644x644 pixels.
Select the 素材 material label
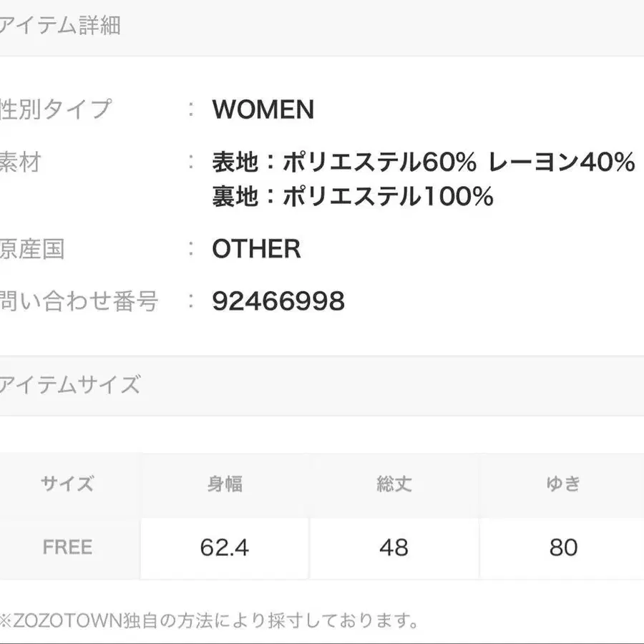tap(20, 162)
